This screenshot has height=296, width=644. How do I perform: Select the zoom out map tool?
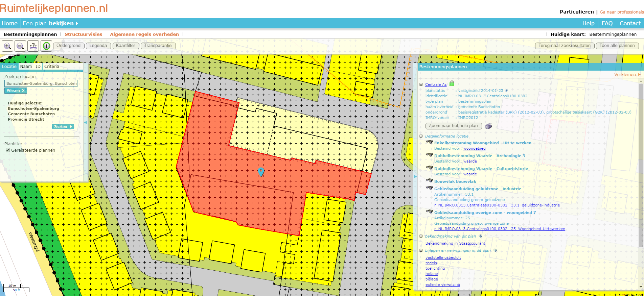click(20, 46)
